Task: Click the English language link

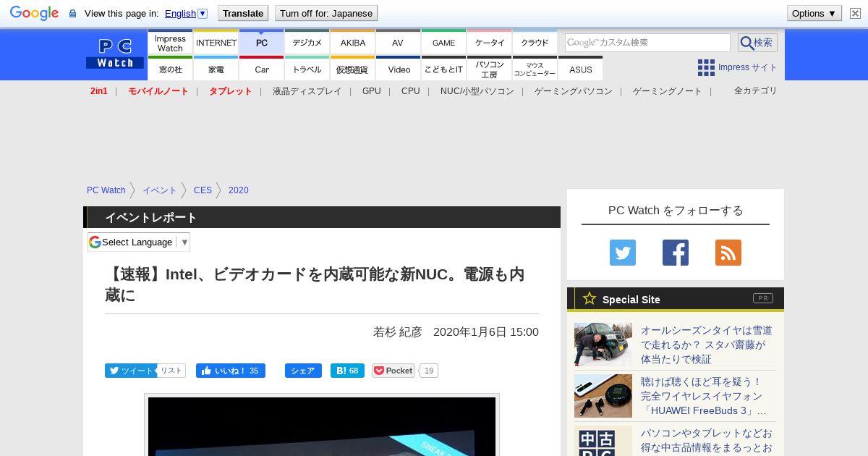Action: tap(180, 13)
